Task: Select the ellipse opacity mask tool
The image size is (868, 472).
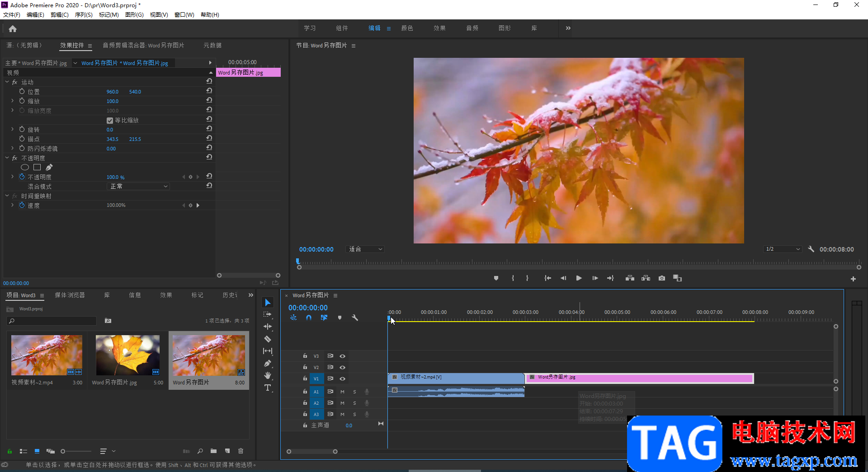Action: click(x=25, y=167)
